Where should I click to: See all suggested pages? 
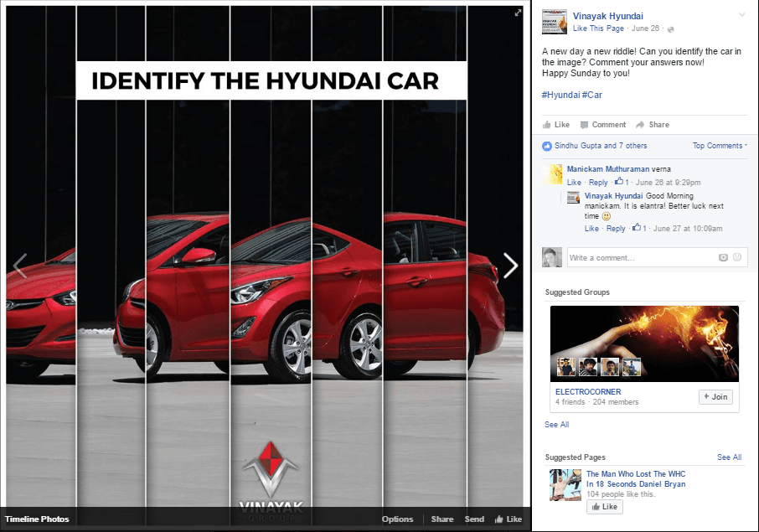coord(729,457)
